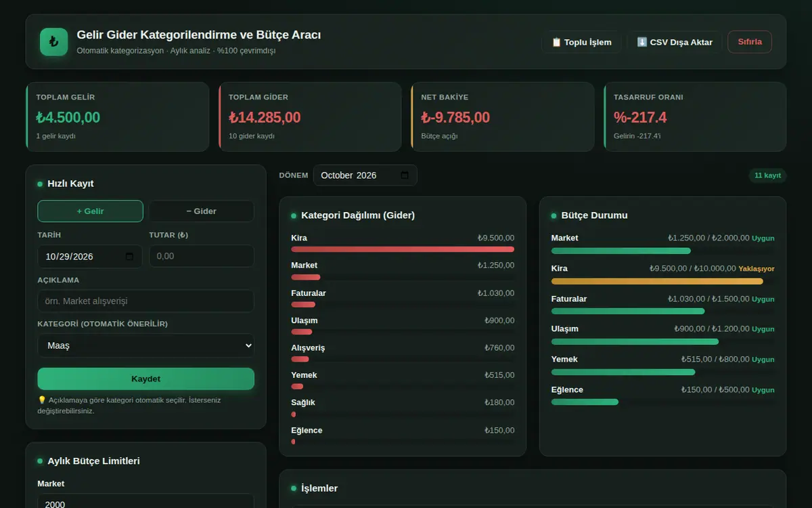Click the "Yaklaşıyor" status on Kira budget
This screenshot has height=508, width=812.
(757, 269)
